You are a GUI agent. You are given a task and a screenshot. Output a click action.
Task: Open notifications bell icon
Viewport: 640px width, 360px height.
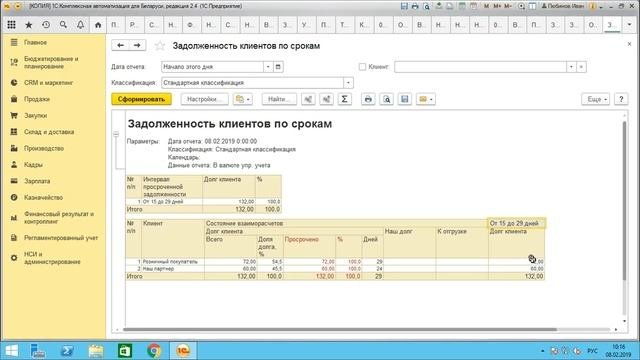pyautogui.click(x=80, y=25)
